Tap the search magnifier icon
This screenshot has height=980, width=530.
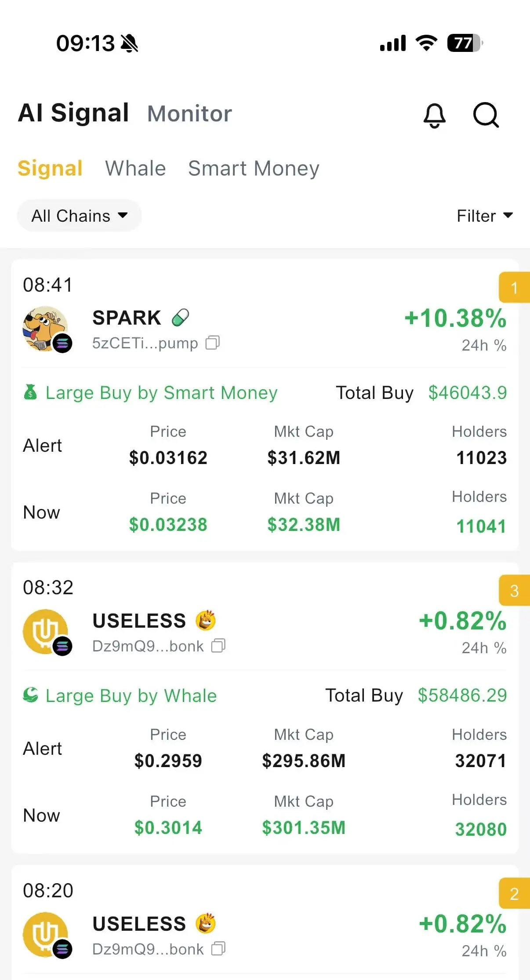coord(486,115)
